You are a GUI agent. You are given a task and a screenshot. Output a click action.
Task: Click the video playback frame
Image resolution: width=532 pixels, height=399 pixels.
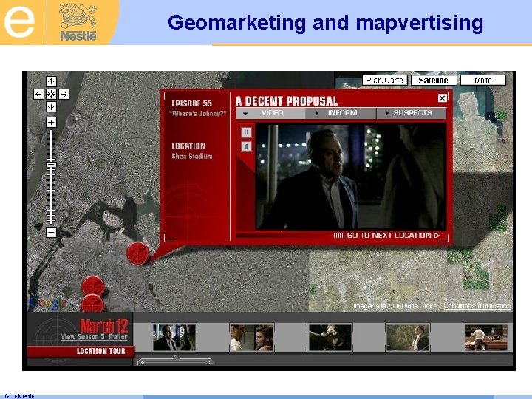tap(351, 177)
